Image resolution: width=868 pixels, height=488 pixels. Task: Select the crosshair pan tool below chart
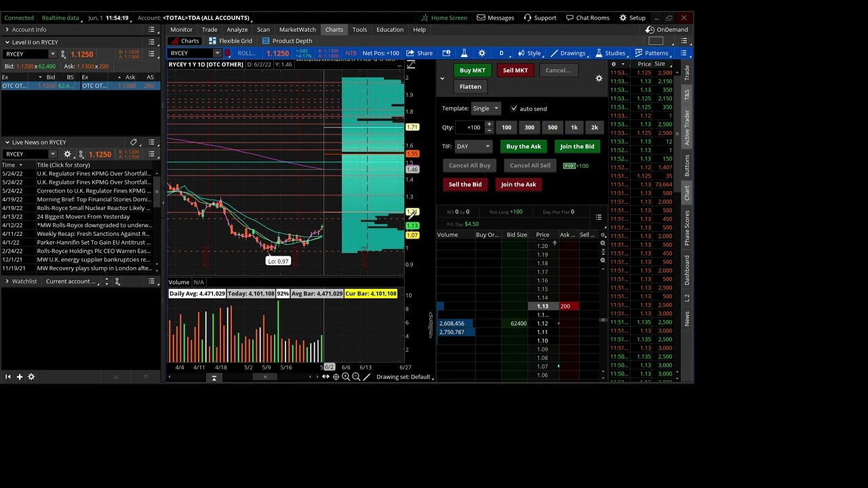point(336,377)
